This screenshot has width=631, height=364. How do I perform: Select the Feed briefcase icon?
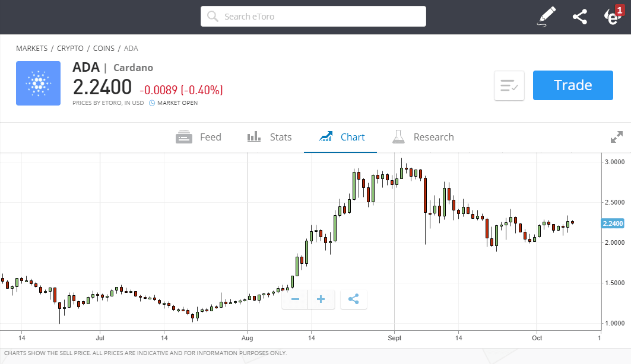tap(183, 136)
